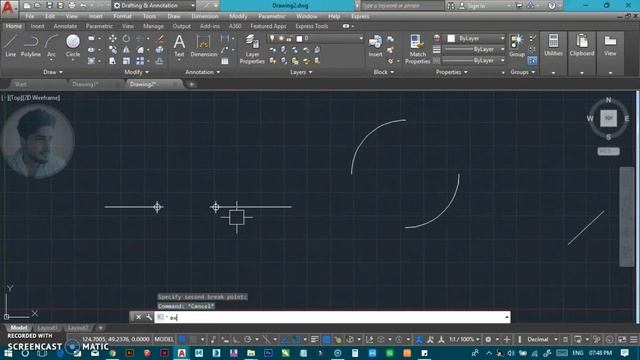640x360 pixels.
Task: Select the Arc tool
Action: pyautogui.click(x=51, y=45)
